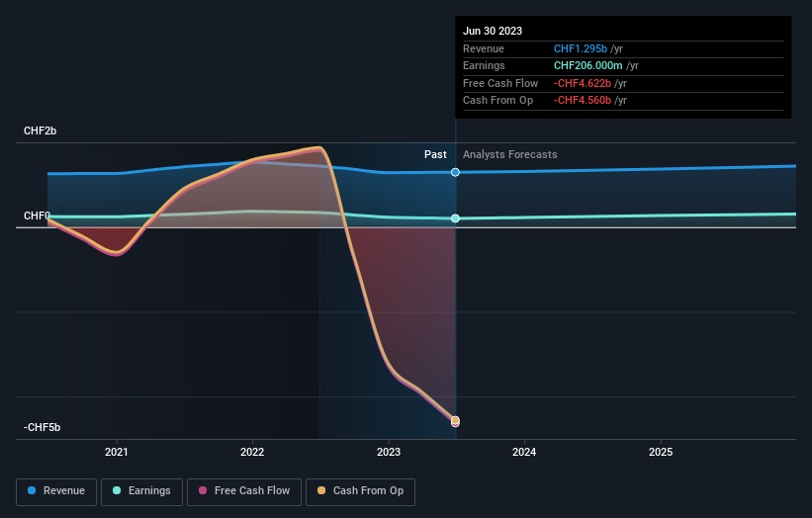This screenshot has width=812, height=518.
Task: Click the 2023 x-axis label
Action: 389,453
